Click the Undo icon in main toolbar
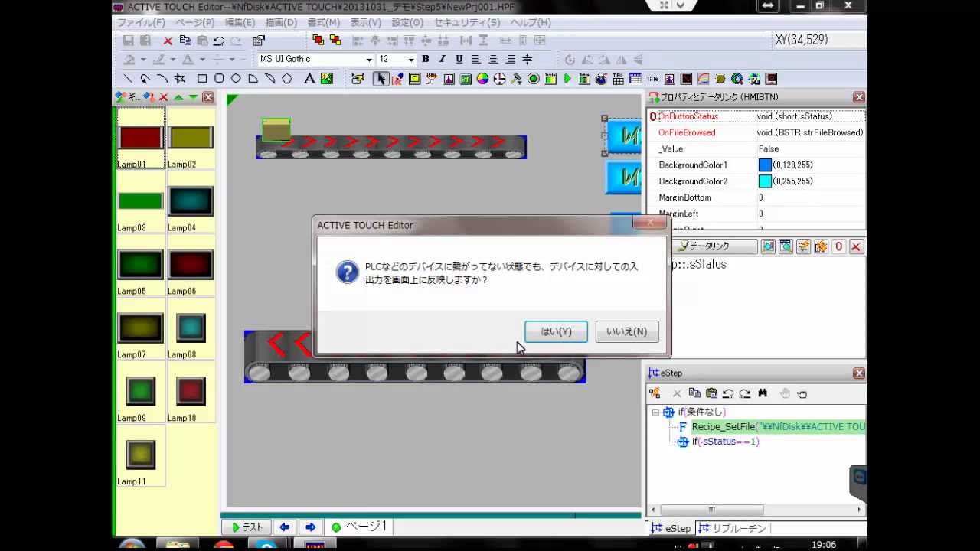980x551 pixels. point(219,41)
